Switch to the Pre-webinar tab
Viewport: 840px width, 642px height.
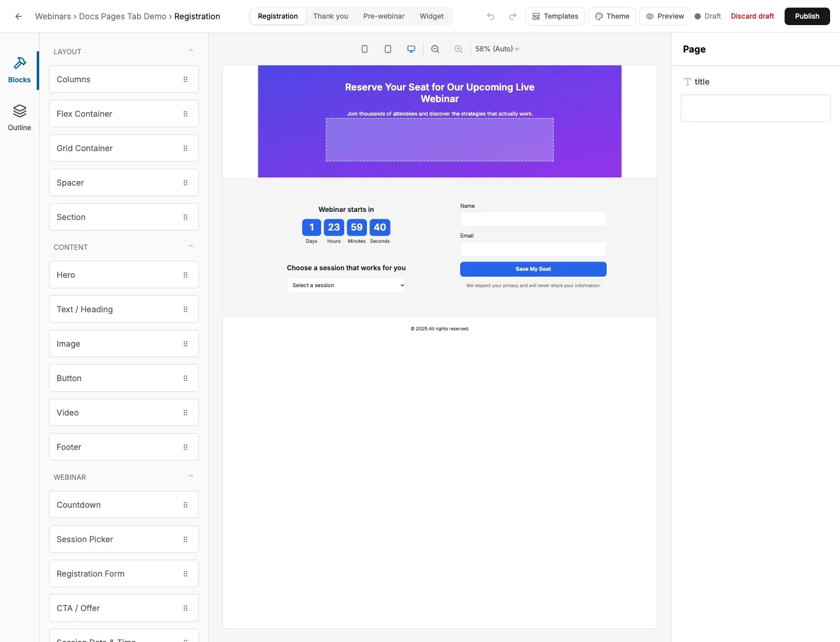[384, 16]
